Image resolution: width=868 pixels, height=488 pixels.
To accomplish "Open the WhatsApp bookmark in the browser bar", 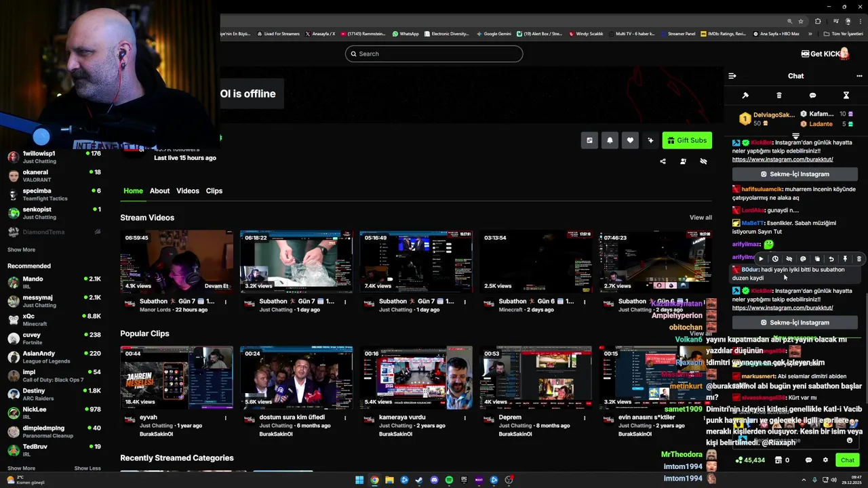I will tap(406, 34).
